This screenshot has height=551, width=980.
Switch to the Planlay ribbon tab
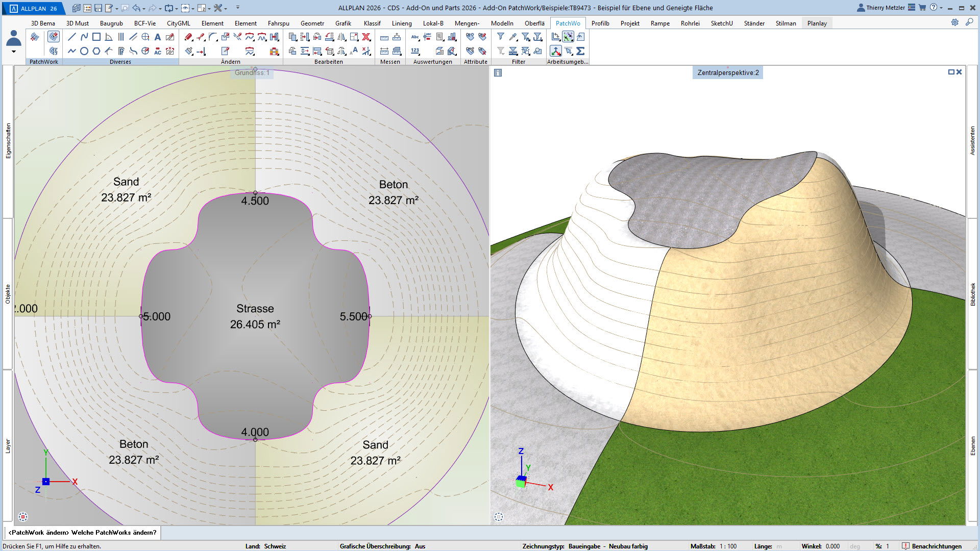[817, 23]
